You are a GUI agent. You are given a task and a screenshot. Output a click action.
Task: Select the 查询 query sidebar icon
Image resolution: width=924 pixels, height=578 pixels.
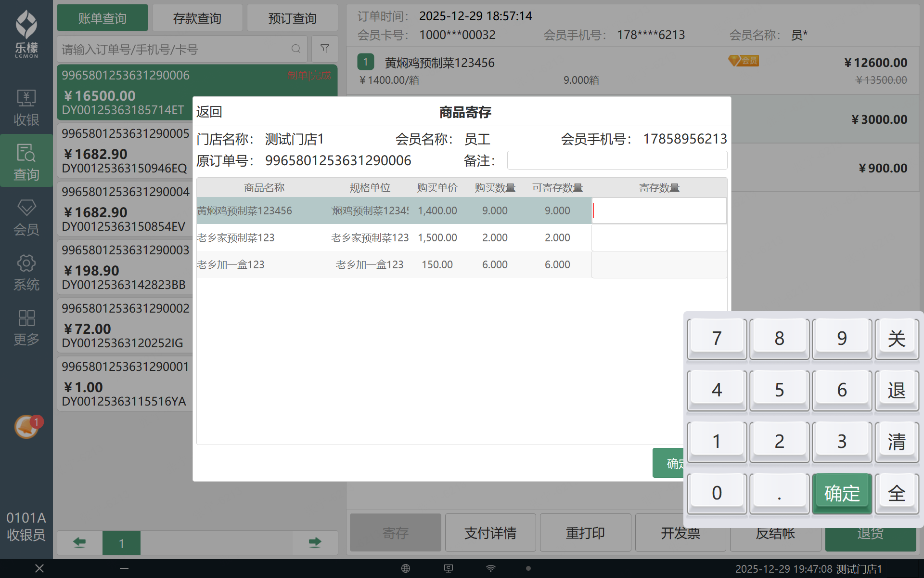26,161
